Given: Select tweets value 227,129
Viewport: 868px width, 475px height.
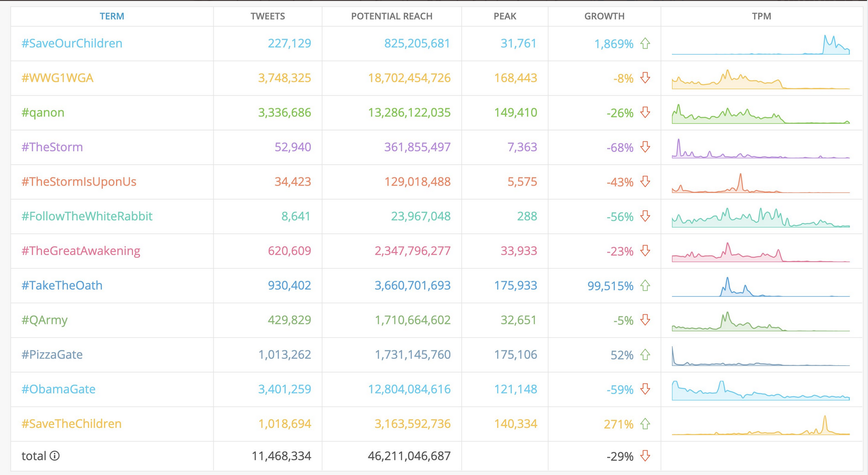Looking at the screenshot, I should tap(289, 43).
